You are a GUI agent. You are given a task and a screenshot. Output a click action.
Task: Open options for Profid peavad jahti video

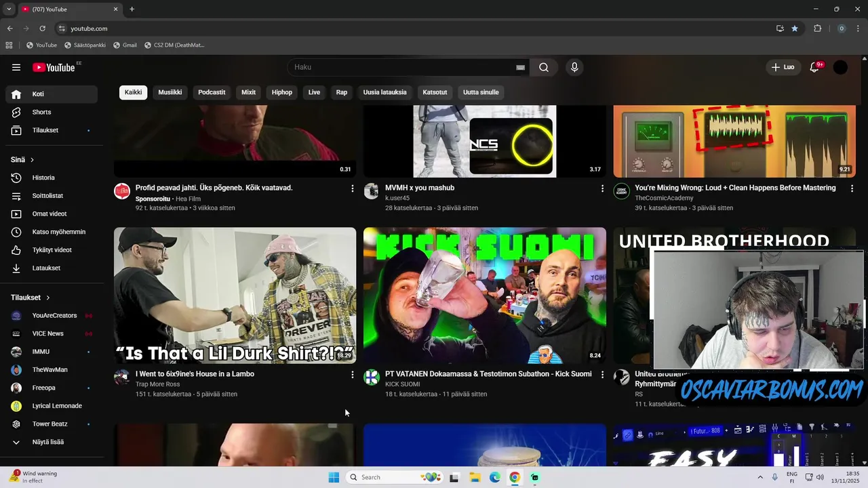pyautogui.click(x=352, y=188)
